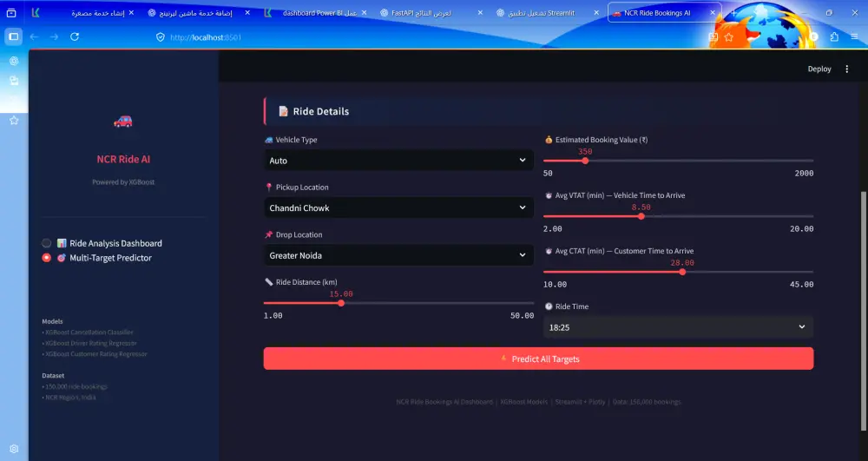Go forward with the forward arrow
The width and height of the screenshot is (868, 461).
click(x=54, y=36)
